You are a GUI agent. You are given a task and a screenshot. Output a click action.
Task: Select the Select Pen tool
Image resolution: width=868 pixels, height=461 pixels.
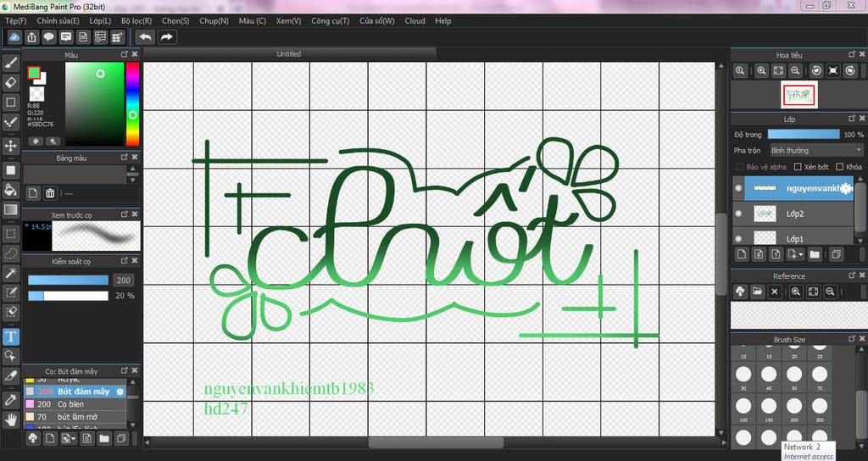[10, 292]
